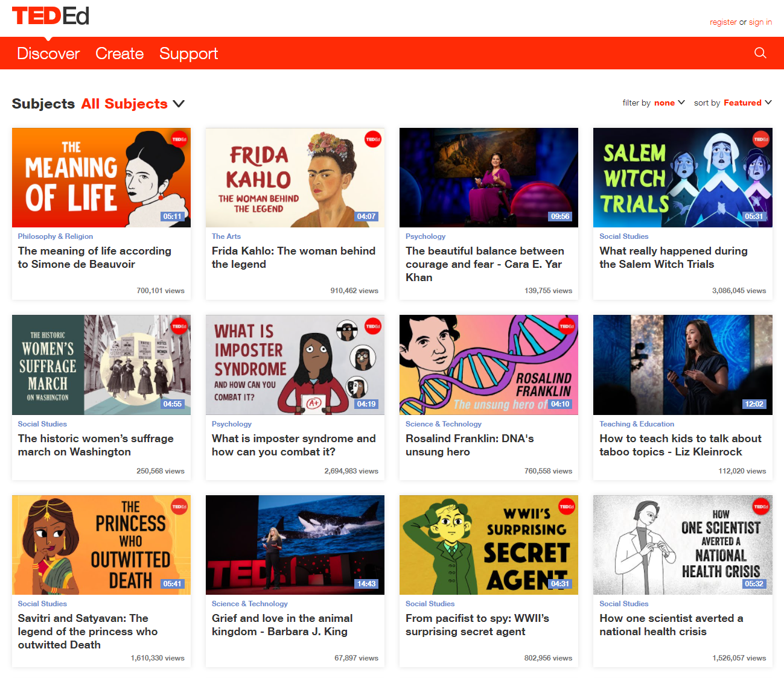Image resolution: width=784 pixels, height=678 pixels.
Task: Click the TED-Ed badge on Salem Witch Trials thumbnail
Action: pos(761,139)
